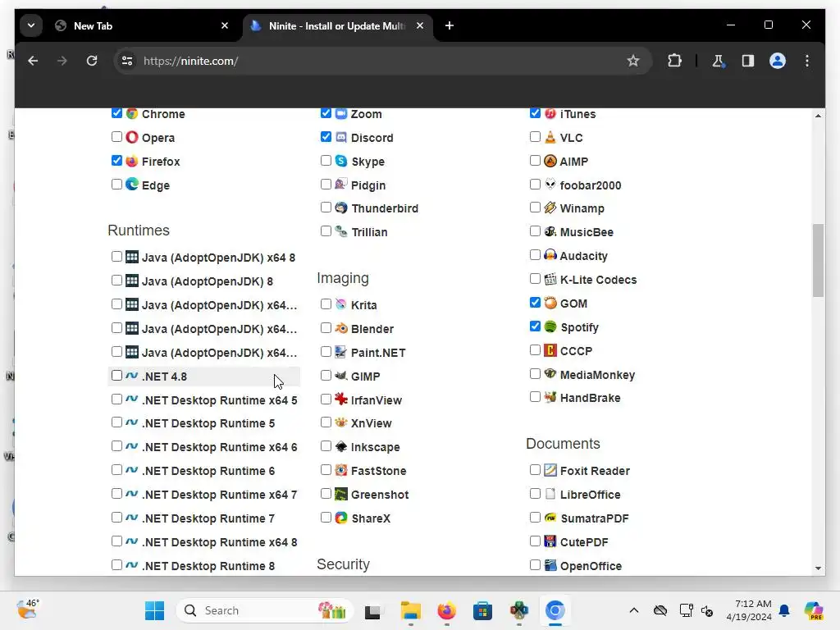Bookmark this page with the star icon
The width and height of the screenshot is (840, 630).
point(633,61)
